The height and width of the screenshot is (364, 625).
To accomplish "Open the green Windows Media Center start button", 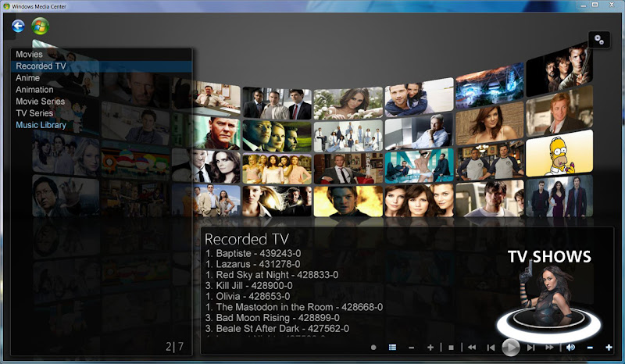I will (41, 27).
